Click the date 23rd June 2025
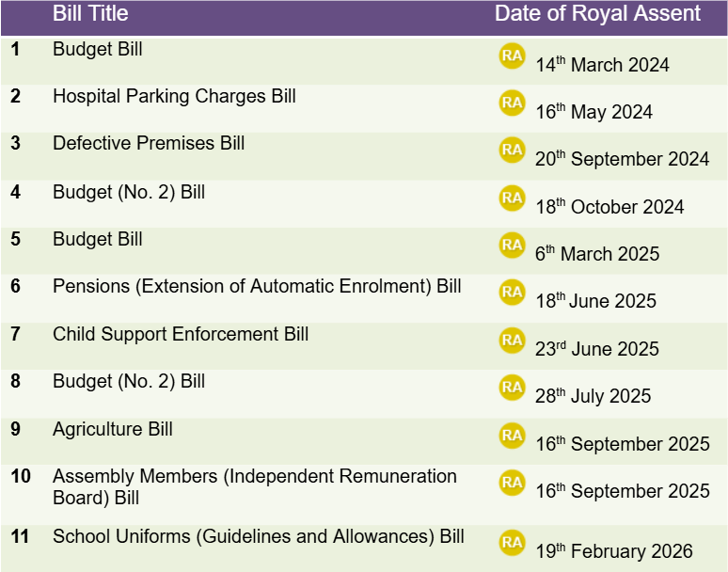The width and height of the screenshot is (728, 572). coord(597,349)
